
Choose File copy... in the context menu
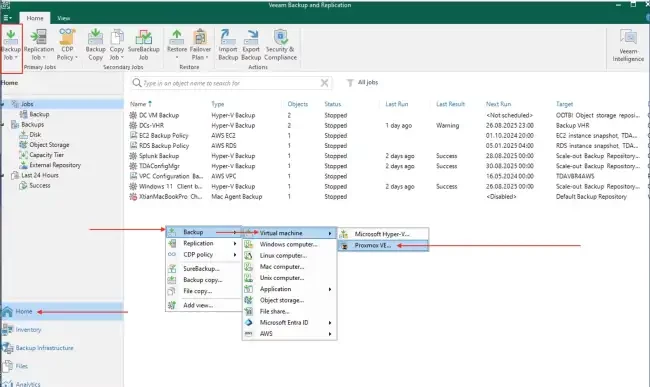[203, 291]
